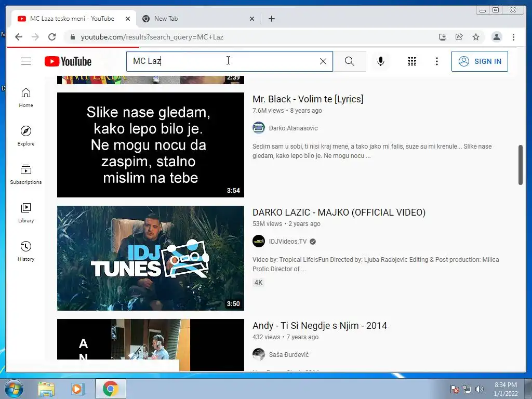Click 53M views • 2 years ago text
Screen dimensions: 532x399
click(x=286, y=224)
